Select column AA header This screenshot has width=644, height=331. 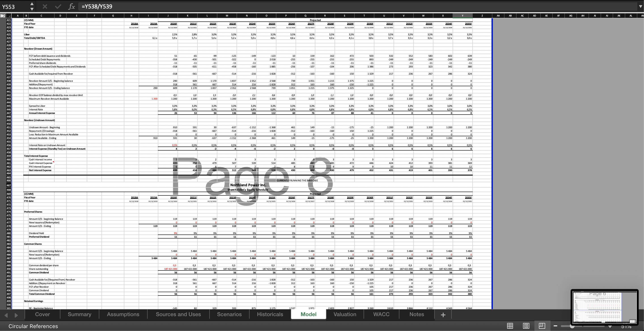(x=498, y=15)
